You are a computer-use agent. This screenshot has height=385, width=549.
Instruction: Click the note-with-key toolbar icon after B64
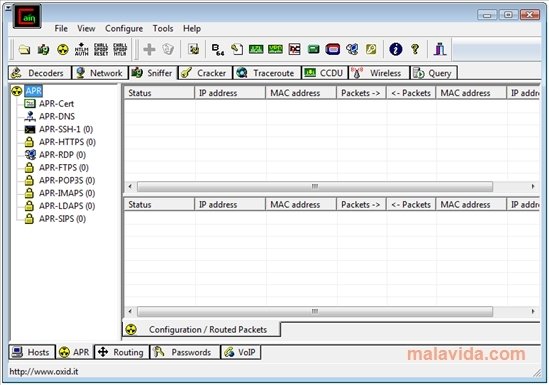tap(237, 49)
